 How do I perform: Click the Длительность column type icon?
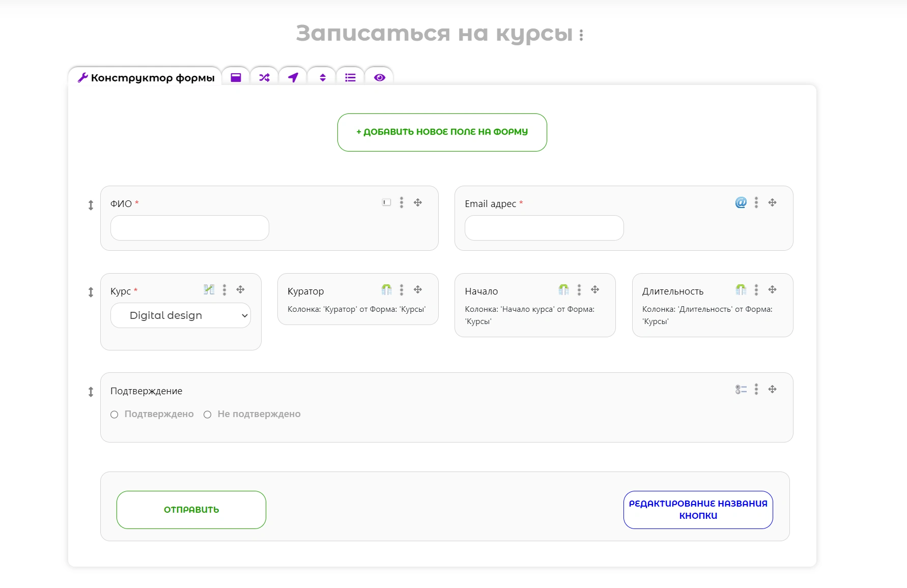click(x=741, y=289)
